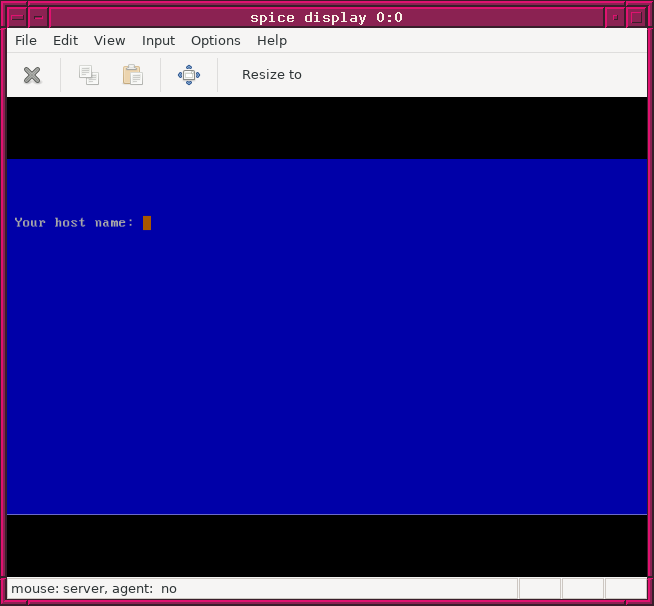Viewport: 654px width, 606px height.
Task: Click the 'Your host name:' prompt text
Action: pyautogui.click(x=74, y=223)
